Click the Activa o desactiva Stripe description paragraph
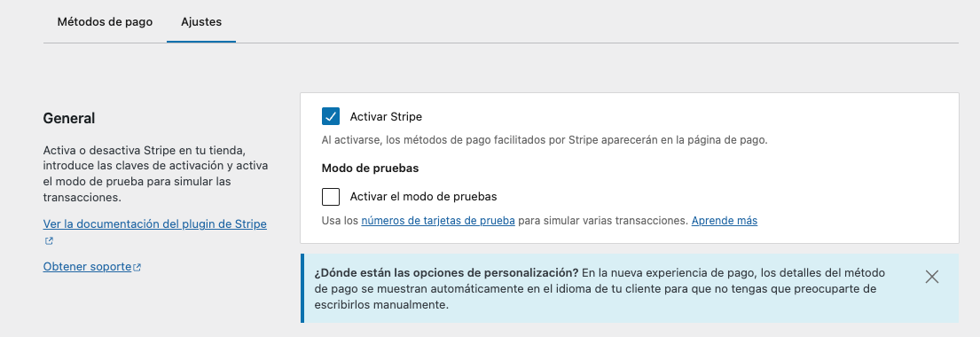Viewport: 980px width, 337px height. click(x=156, y=175)
